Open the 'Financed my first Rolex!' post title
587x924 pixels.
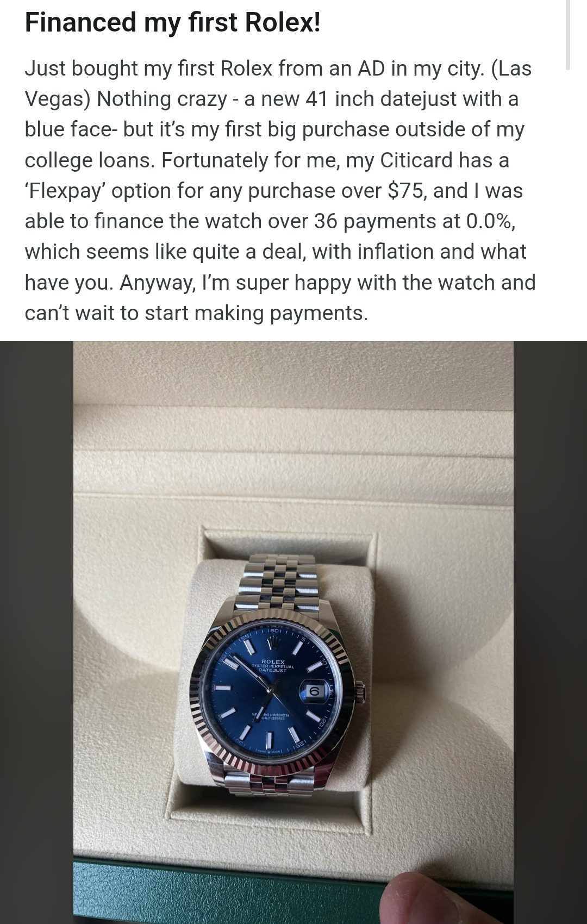point(172,23)
